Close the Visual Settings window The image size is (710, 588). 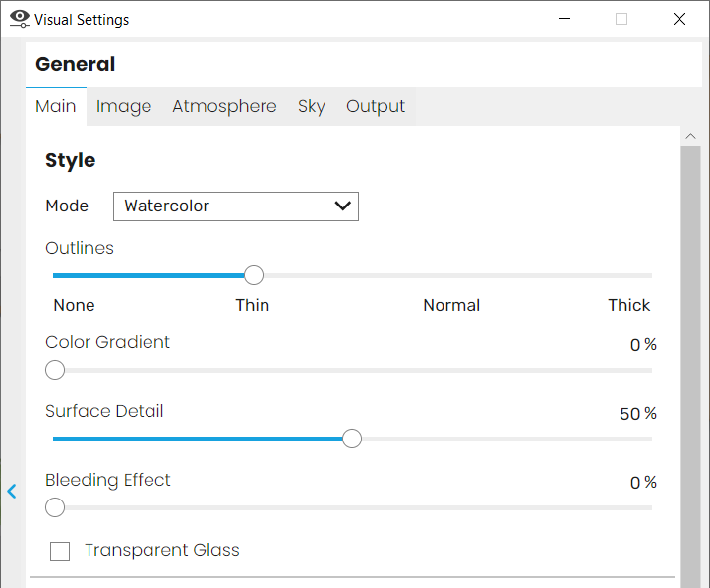pos(680,19)
